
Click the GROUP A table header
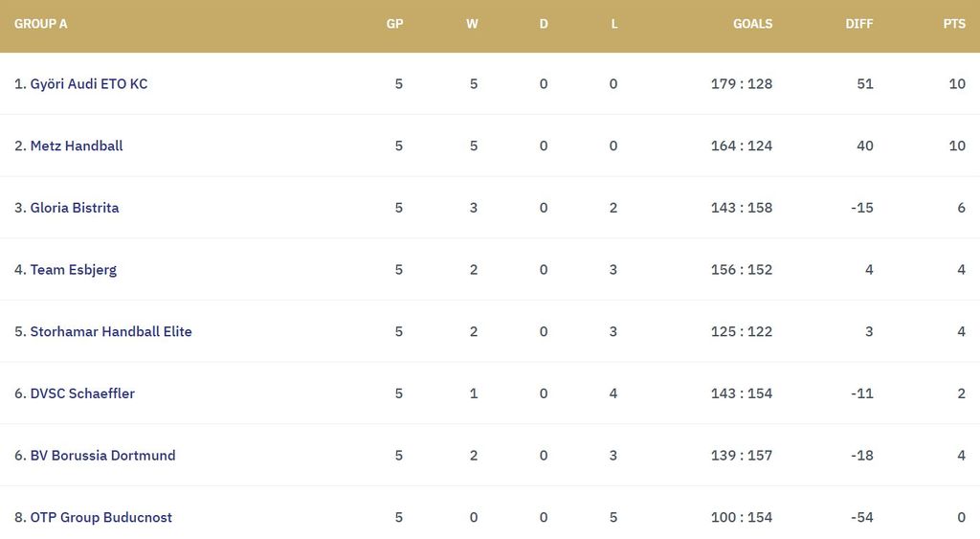(41, 24)
